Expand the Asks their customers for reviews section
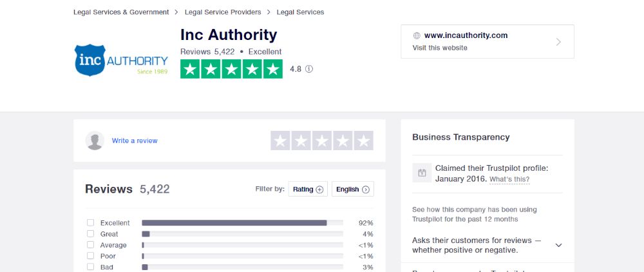The width and height of the screenshot is (644, 272). click(558, 246)
